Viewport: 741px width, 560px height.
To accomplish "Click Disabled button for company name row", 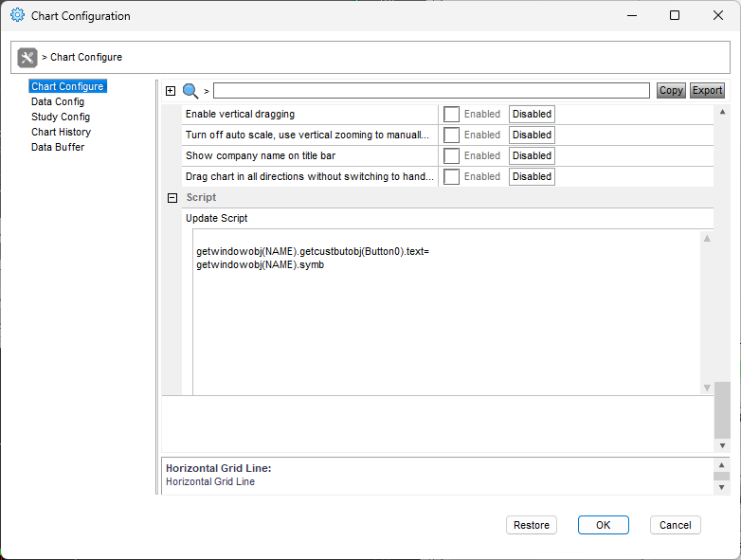I will point(532,156).
